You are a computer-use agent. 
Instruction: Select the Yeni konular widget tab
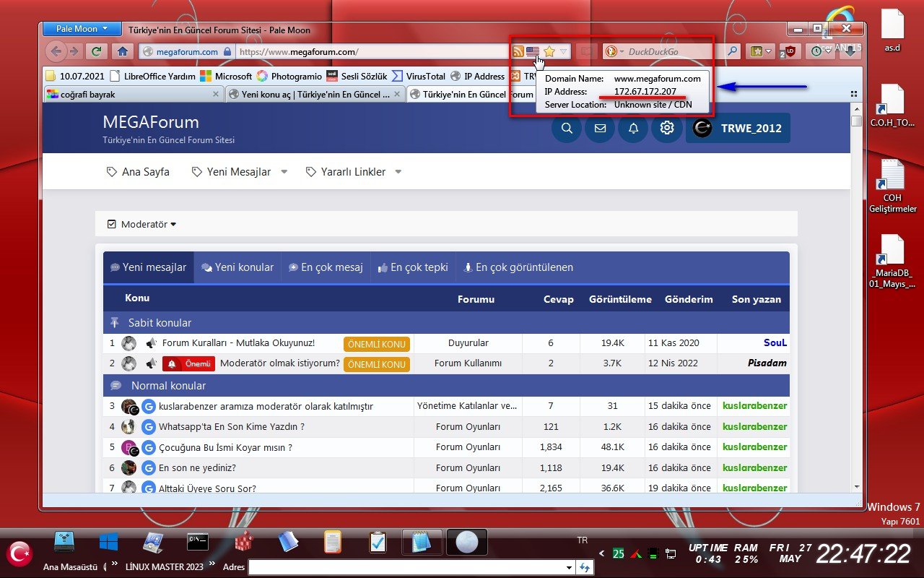(x=237, y=267)
